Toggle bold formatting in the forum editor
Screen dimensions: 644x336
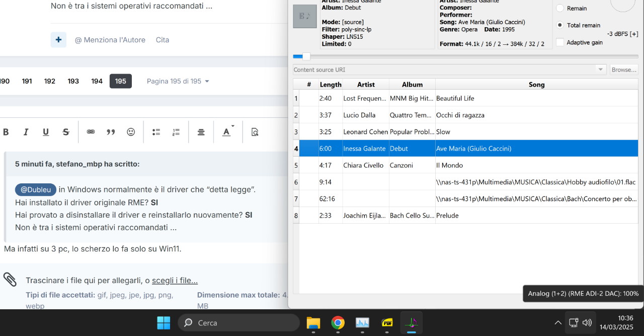(6, 132)
